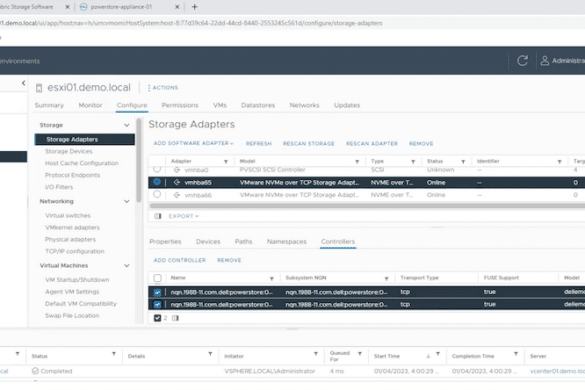The image size is (585, 390).
Task: Filter the tasks Status column
Action: point(114,353)
